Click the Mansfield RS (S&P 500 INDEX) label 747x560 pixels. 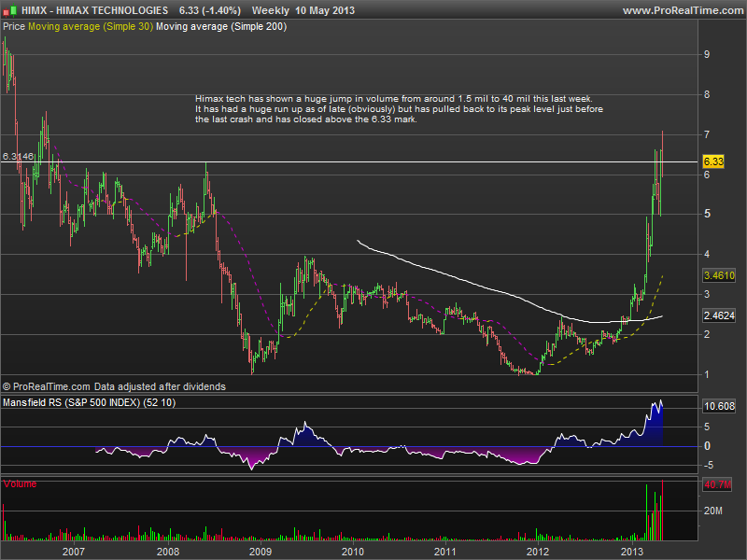point(89,402)
